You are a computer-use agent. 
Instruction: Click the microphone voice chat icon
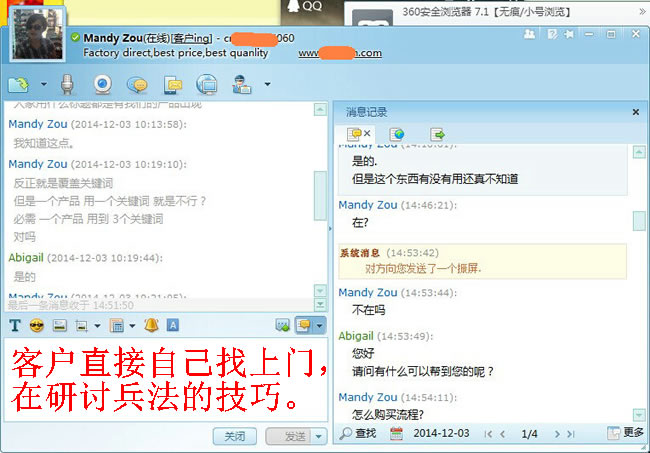tap(69, 84)
